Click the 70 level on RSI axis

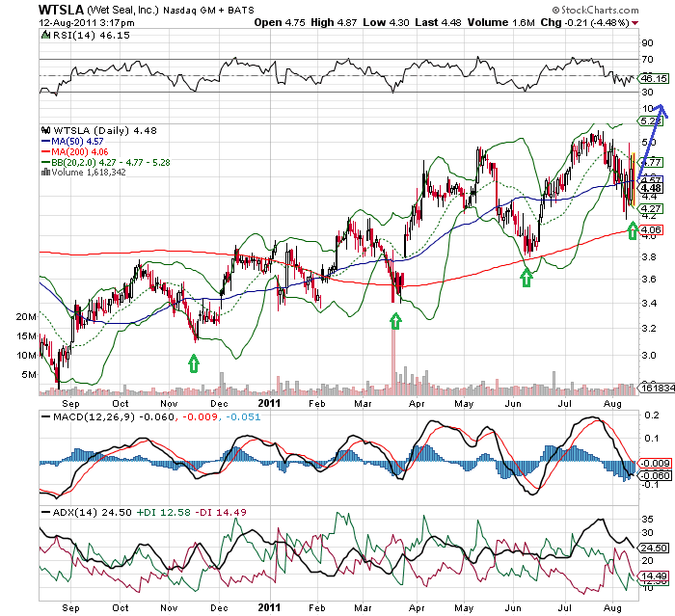(x=647, y=59)
